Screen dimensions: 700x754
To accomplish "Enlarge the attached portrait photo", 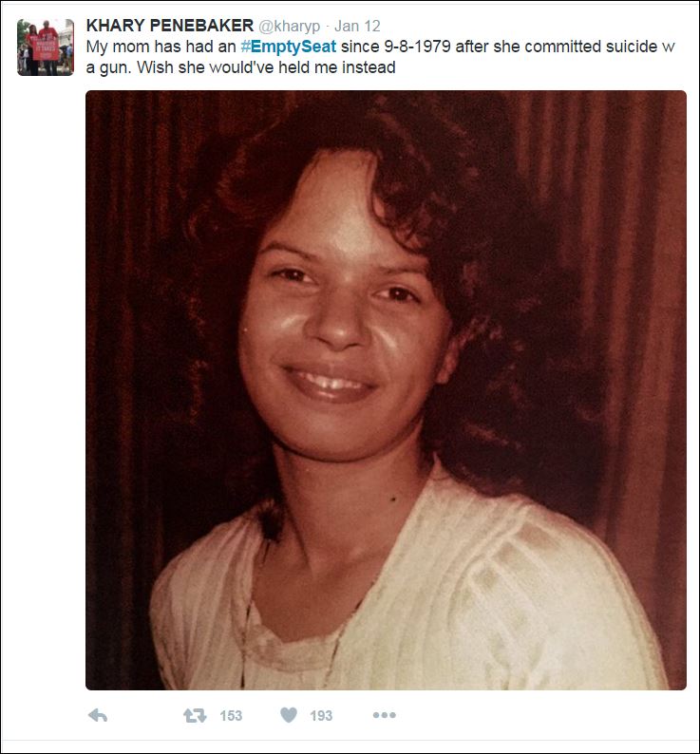I will [x=386, y=390].
